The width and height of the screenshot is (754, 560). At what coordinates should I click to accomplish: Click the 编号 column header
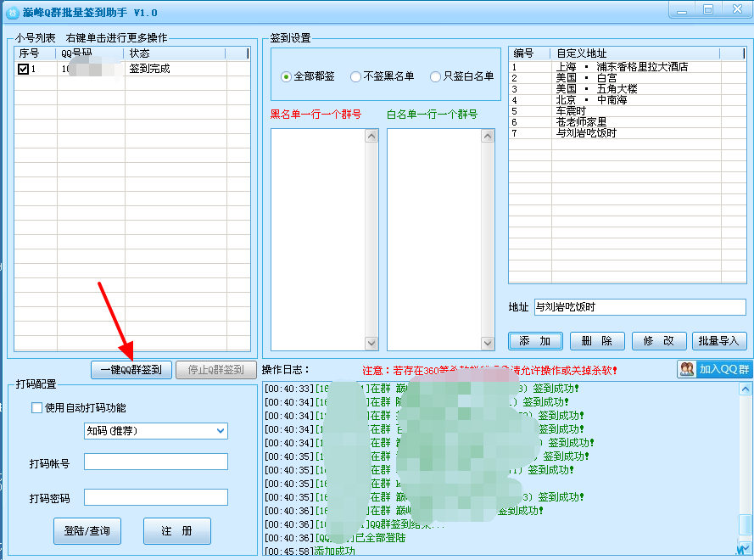point(530,53)
